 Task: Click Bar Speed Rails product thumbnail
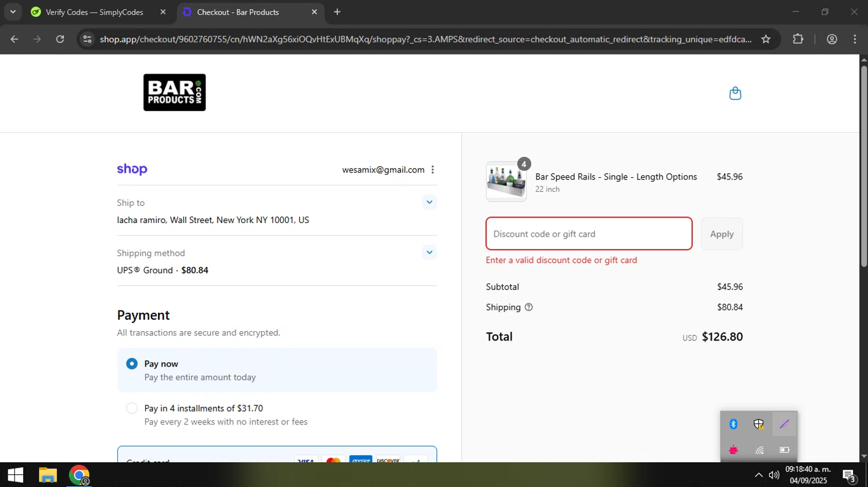506,181
